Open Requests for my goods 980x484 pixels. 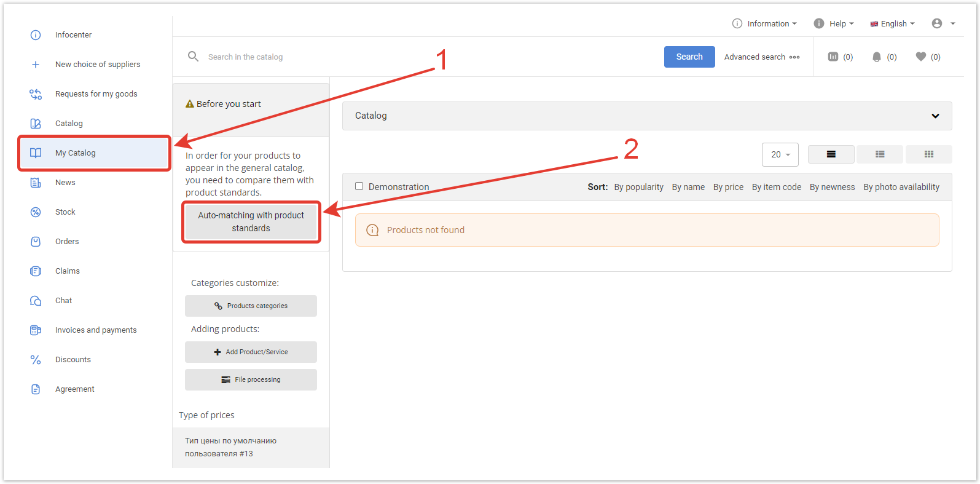click(x=96, y=94)
